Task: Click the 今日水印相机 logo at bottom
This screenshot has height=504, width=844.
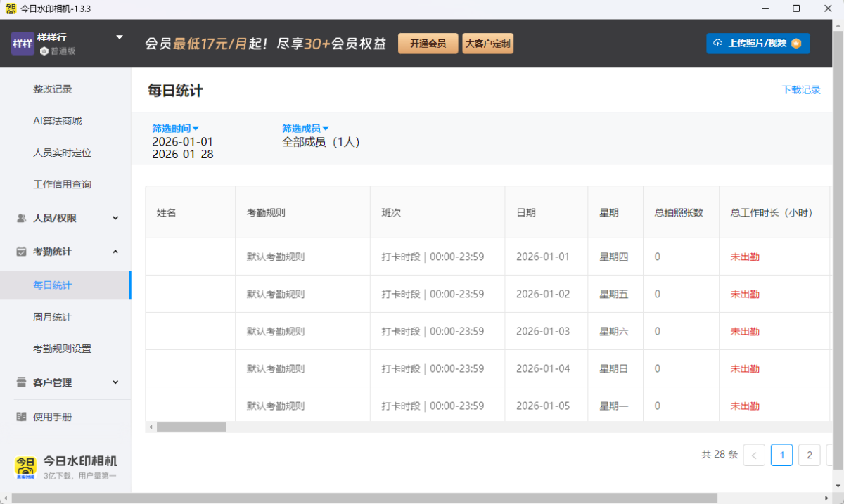Action: point(25,467)
